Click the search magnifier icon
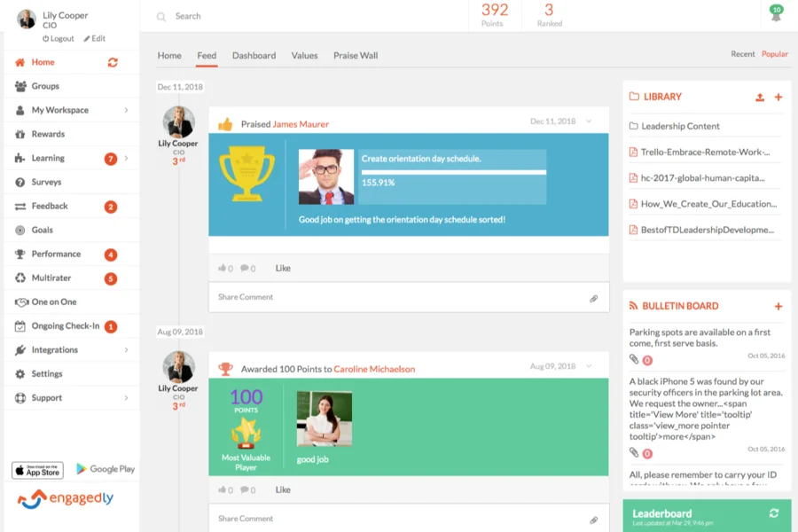The image size is (798, 532). point(161,17)
